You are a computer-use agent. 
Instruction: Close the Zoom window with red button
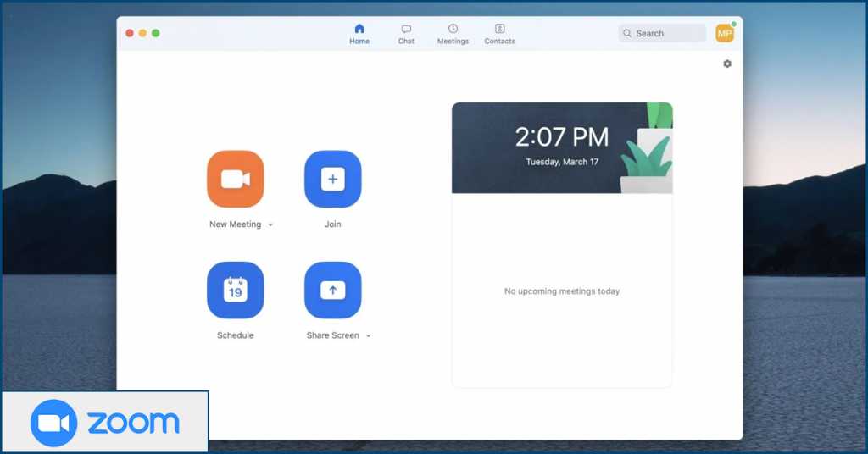tap(130, 33)
